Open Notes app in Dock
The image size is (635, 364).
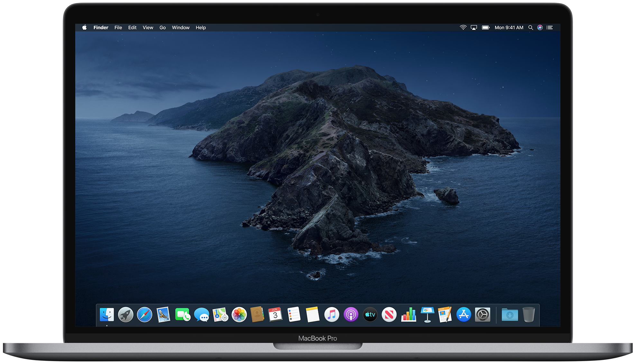pyautogui.click(x=313, y=314)
